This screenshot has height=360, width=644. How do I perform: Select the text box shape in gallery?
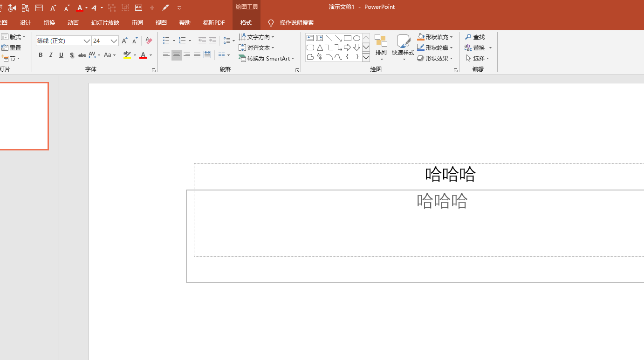click(x=310, y=38)
